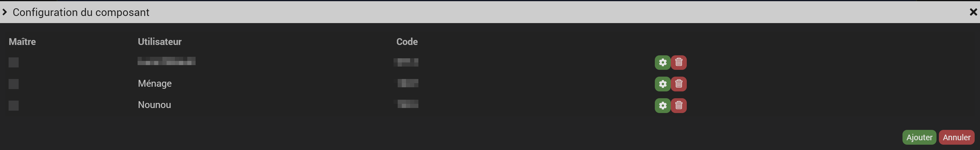
Task: Toggle Maître checkbox for the blurred-name user
Action: 14,62
